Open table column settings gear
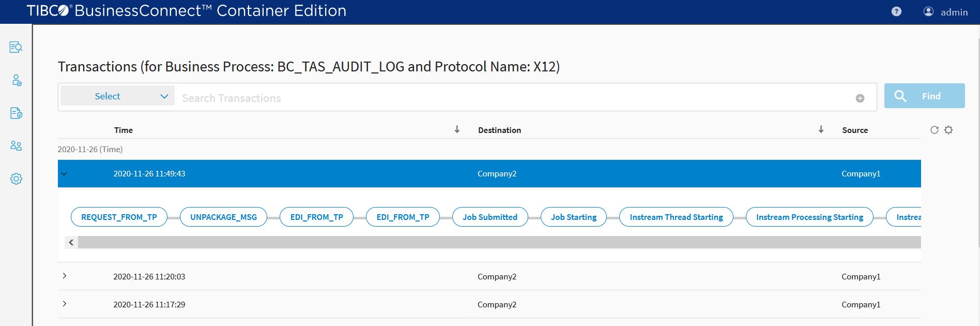 pos(948,130)
